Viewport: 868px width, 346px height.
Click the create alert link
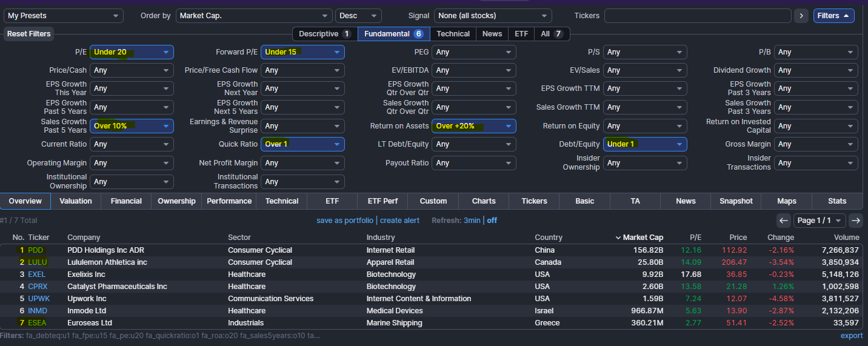tap(399, 221)
